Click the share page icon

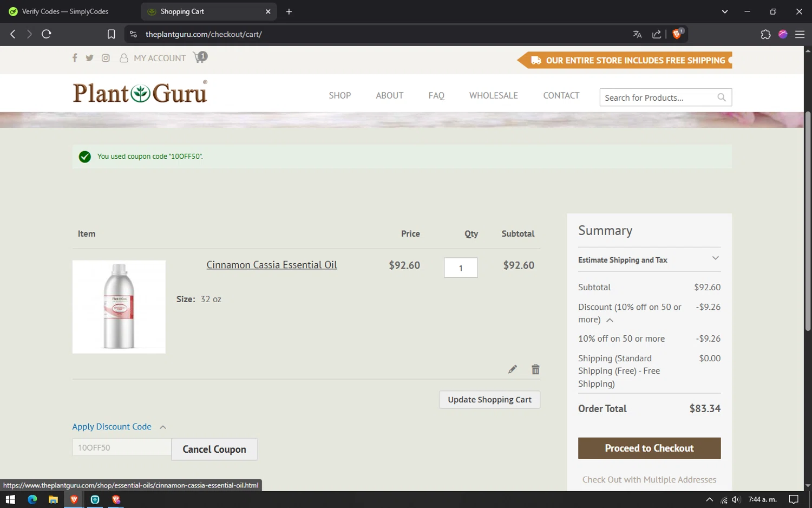(656, 34)
